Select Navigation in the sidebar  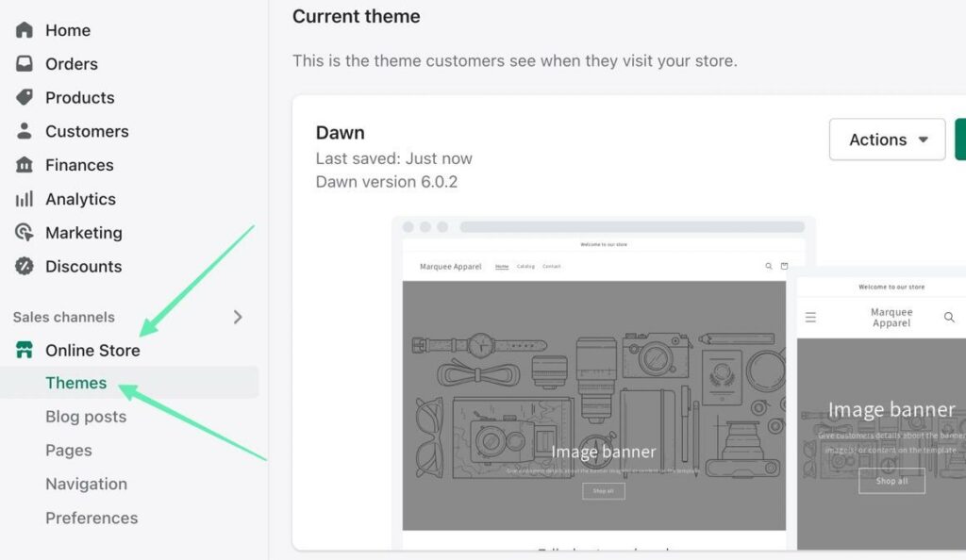(x=86, y=484)
